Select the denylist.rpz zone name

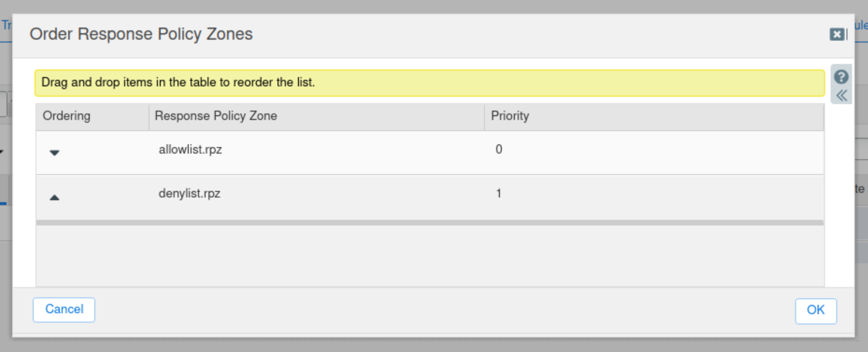point(189,194)
